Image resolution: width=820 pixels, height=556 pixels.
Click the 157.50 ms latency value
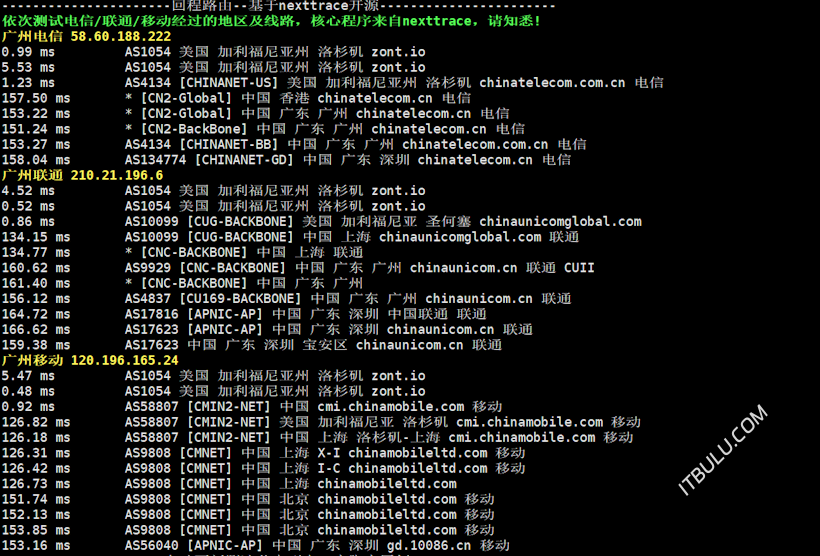point(36,98)
